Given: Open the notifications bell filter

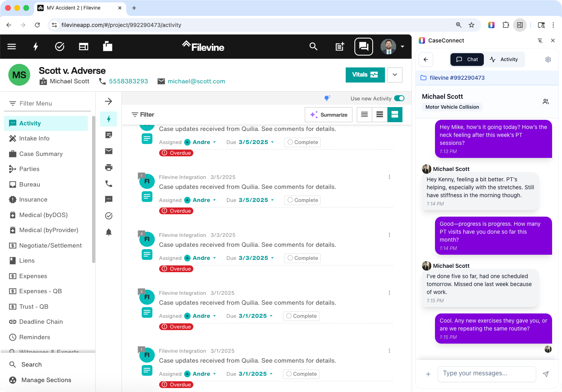Looking at the screenshot, I should pyautogui.click(x=109, y=232).
